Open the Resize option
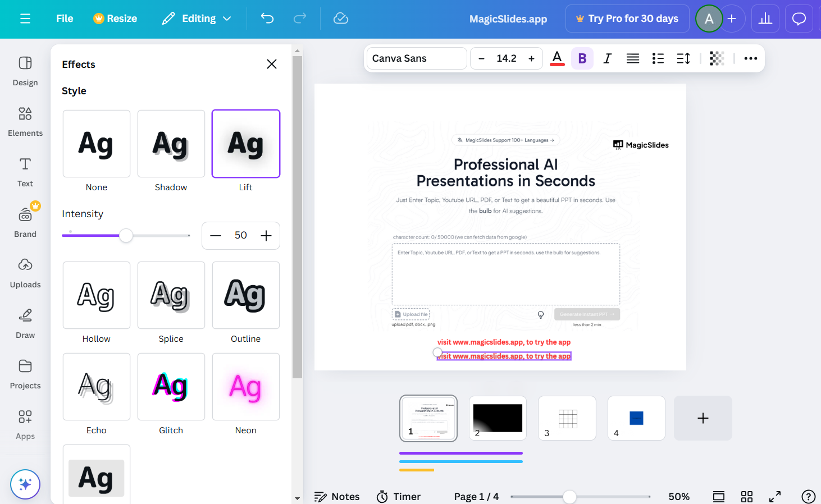Viewport: 821px width, 504px height. 115,19
